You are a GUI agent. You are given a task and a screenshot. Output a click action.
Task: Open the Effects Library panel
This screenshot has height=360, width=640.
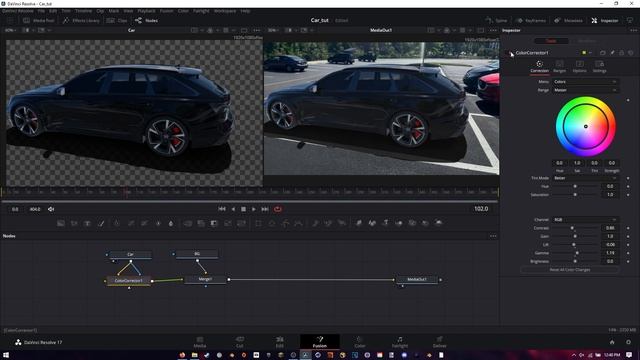81,20
